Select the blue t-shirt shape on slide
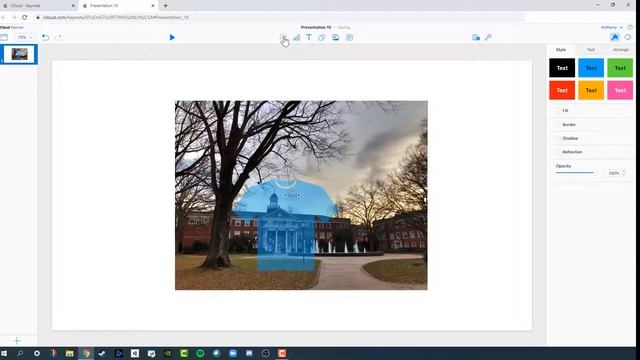The height and width of the screenshot is (360, 640). click(286, 225)
